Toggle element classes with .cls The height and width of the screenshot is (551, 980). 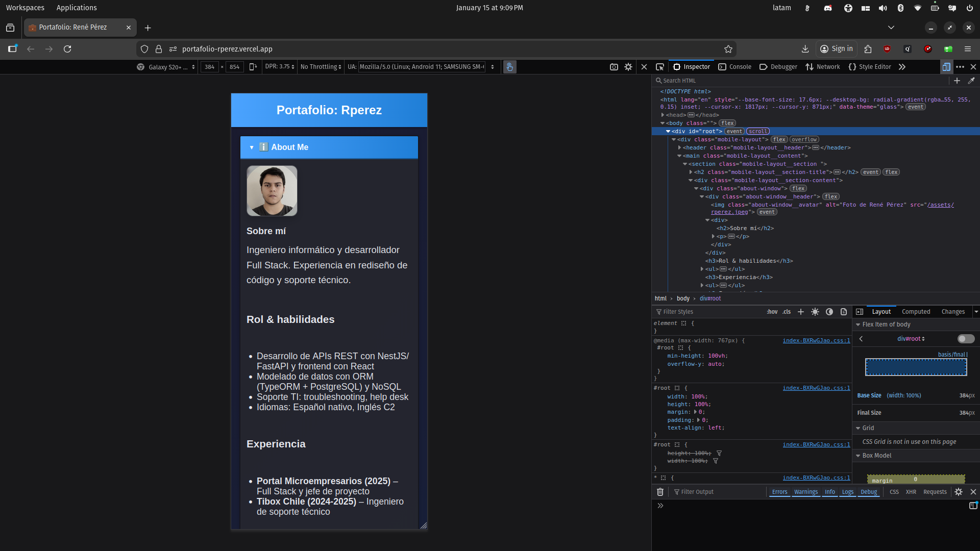coord(786,312)
